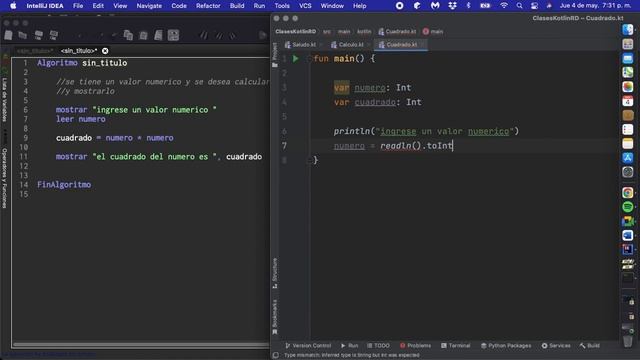640x360 pixels.
Task: Open Control Center in menu bar
Action: click(x=534, y=6)
